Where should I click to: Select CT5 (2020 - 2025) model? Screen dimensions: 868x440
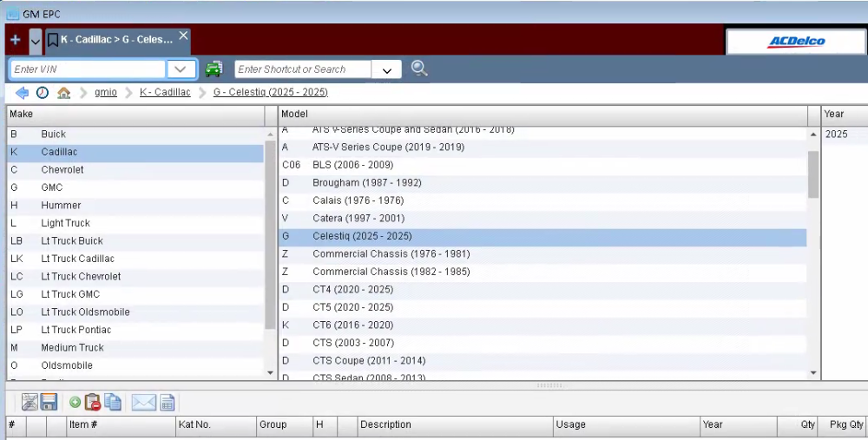point(542,307)
